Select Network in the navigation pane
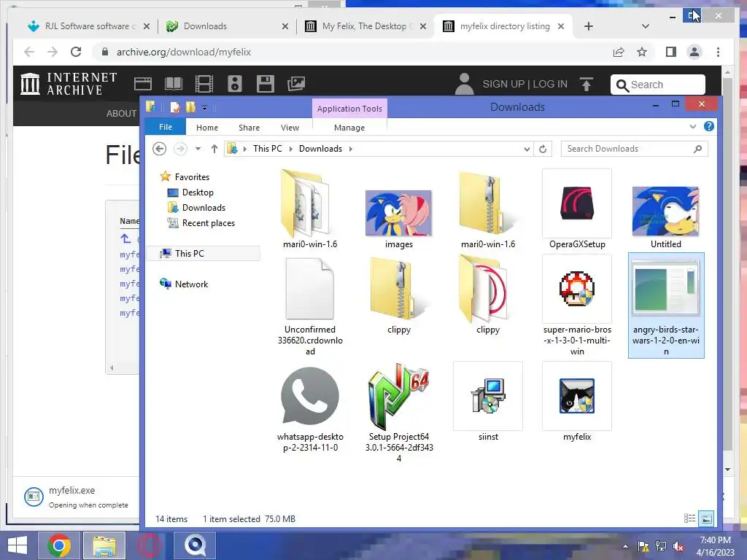This screenshot has height=560, width=747. click(x=191, y=284)
